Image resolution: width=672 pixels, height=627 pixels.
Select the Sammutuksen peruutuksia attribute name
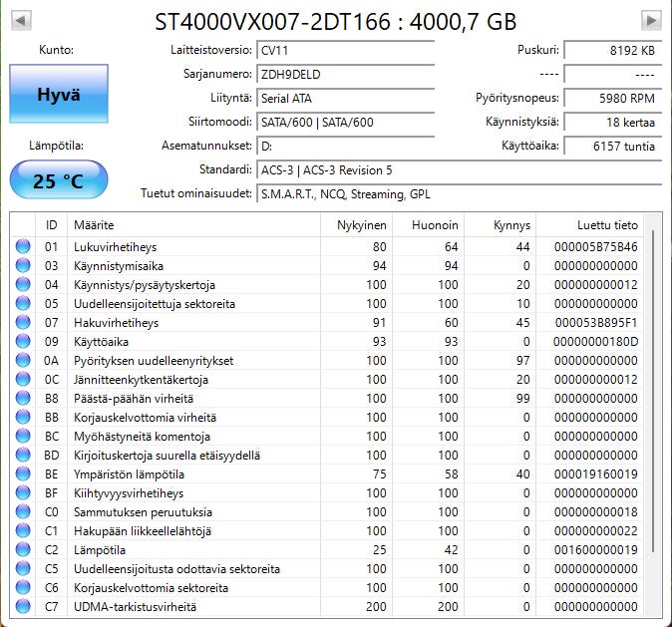coord(144,512)
